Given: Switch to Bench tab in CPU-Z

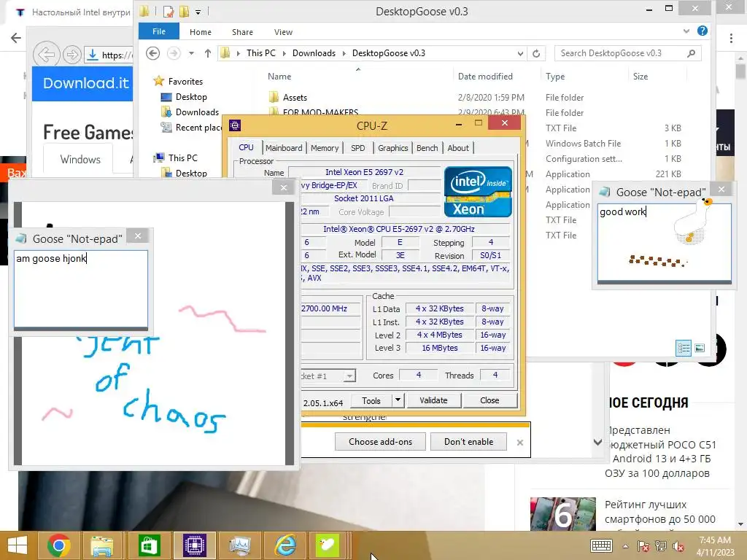Looking at the screenshot, I should point(427,147).
